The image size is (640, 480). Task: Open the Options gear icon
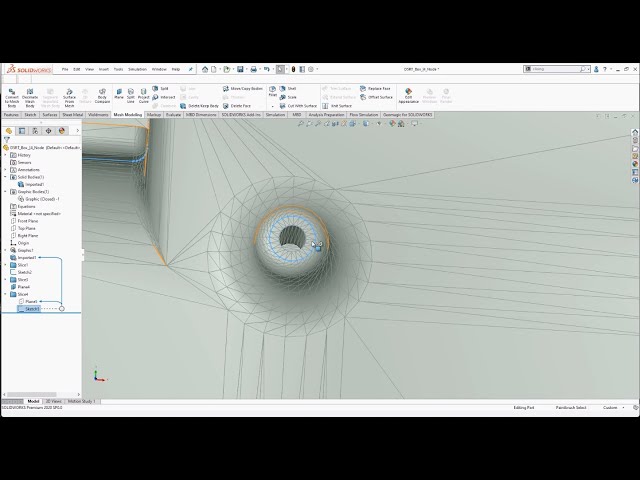click(311, 69)
